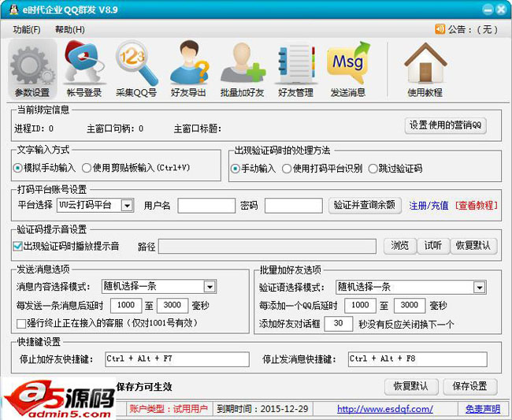Open the 帮助(H) menu
The image size is (512, 420).
pos(69,29)
